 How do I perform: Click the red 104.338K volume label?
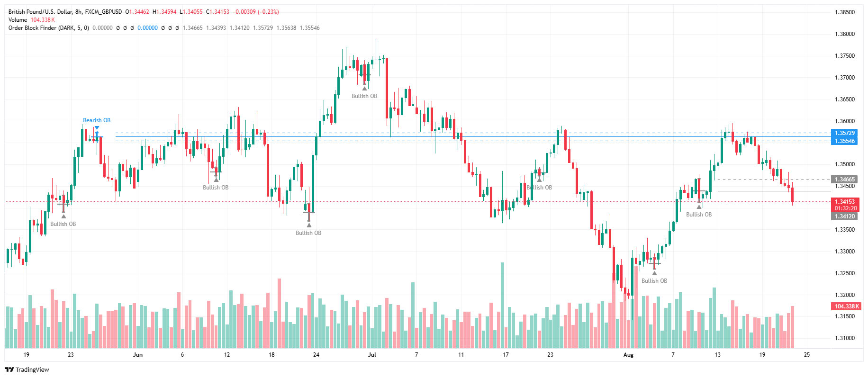[846, 306]
